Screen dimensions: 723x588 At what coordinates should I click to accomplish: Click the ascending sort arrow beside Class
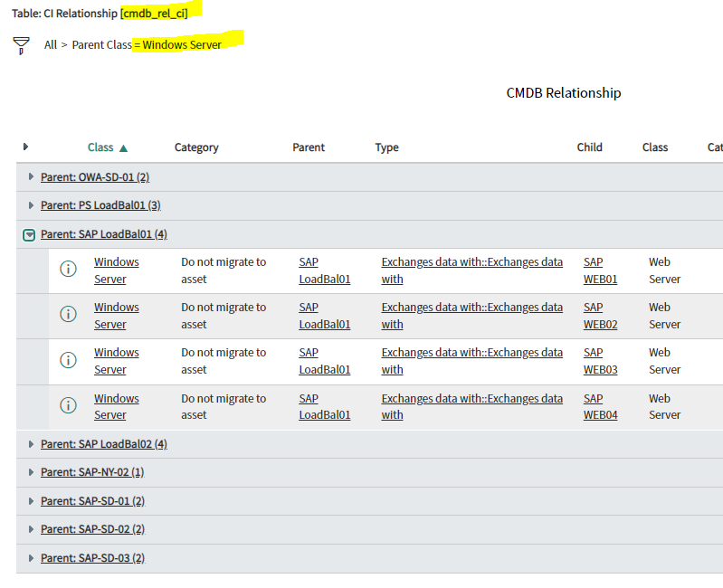click(123, 148)
